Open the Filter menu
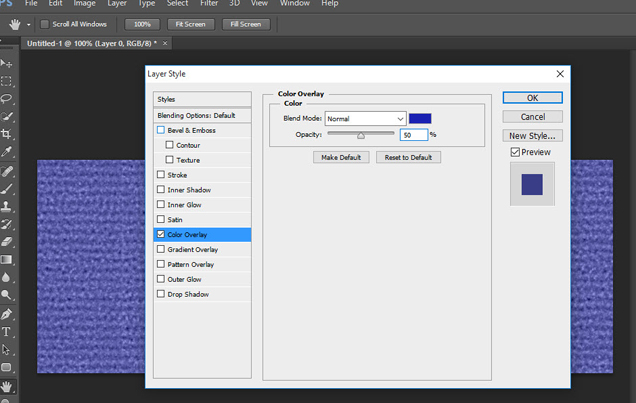Viewport: 636px width, 403px height. (209, 4)
